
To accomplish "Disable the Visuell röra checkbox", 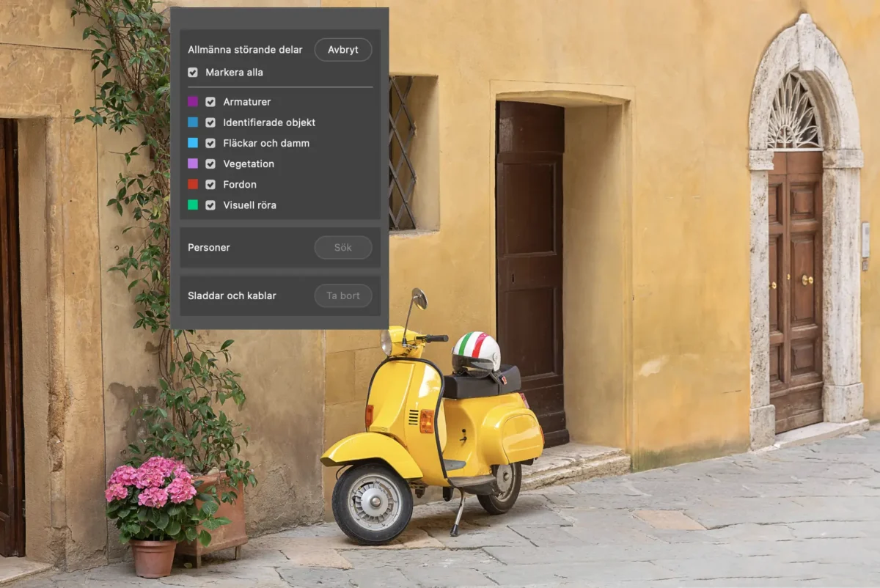I will 210,205.
